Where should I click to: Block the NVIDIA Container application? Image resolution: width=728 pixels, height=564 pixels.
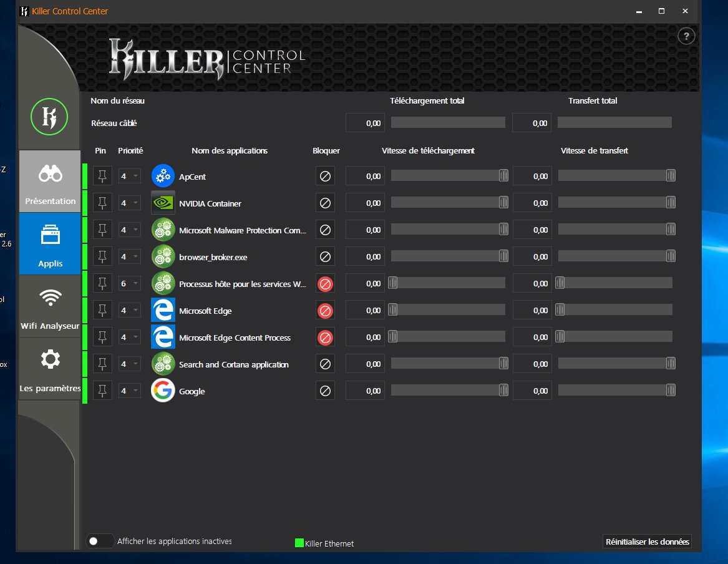pyautogui.click(x=325, y=203)
